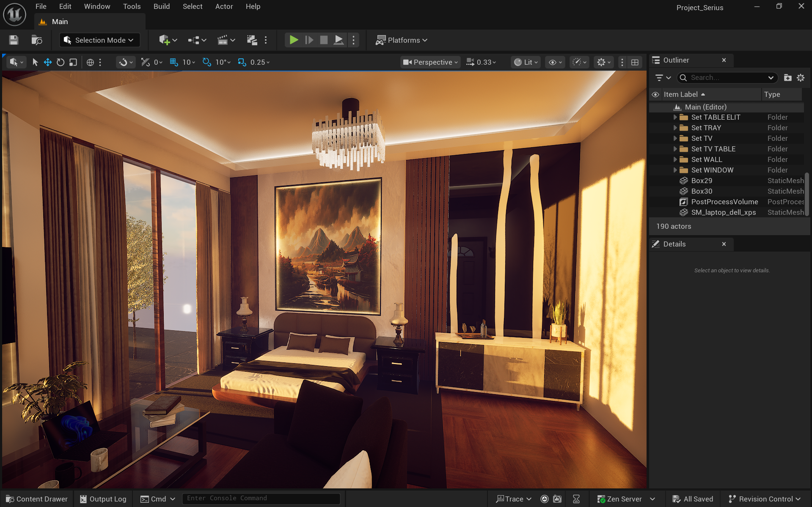
Task: Open the Content Drawer
Action: tap(37, 499)
